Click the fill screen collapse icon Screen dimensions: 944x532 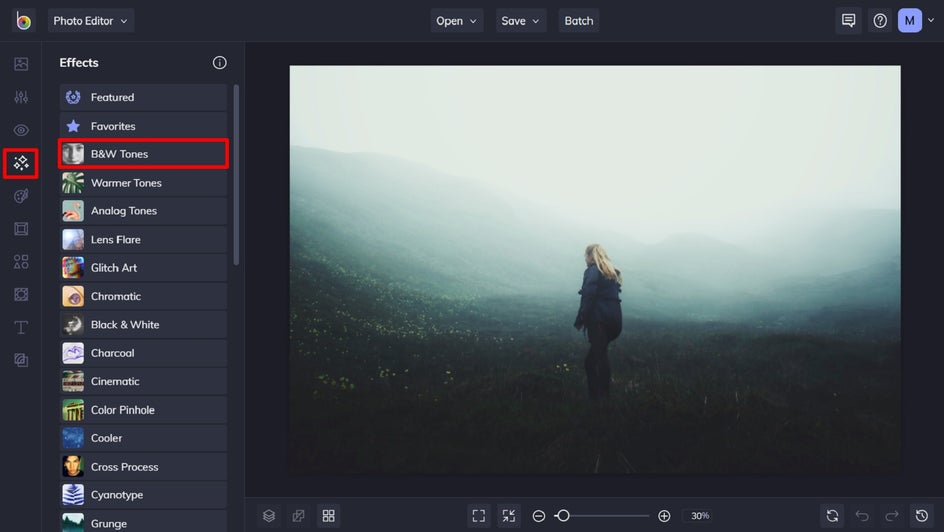[509, 516]
